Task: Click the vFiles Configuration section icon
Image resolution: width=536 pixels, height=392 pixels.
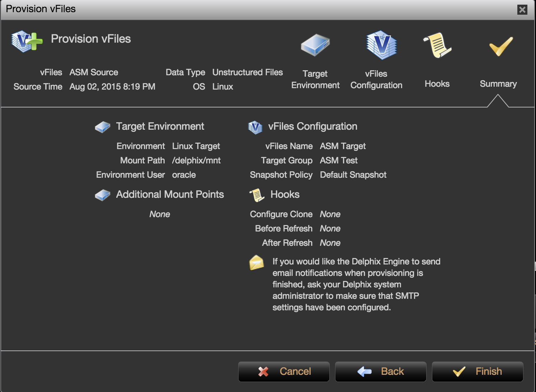Action: pyautogui.click(x=255, y=127)
